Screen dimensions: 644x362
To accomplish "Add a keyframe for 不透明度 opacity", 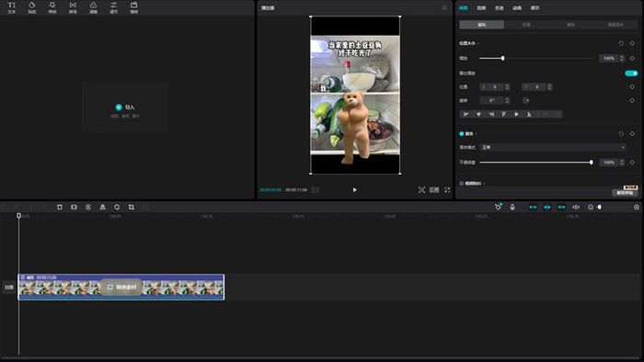I will tap(632, 163).
